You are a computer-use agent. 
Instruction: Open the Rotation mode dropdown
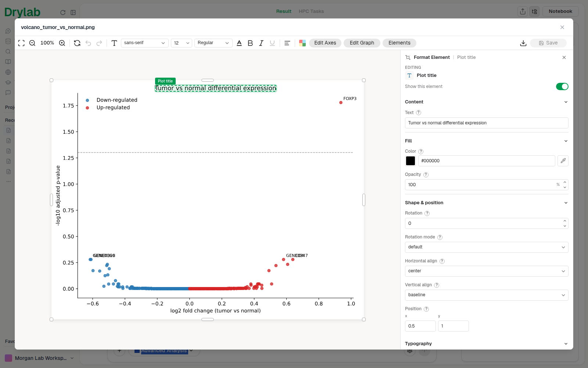487,247
